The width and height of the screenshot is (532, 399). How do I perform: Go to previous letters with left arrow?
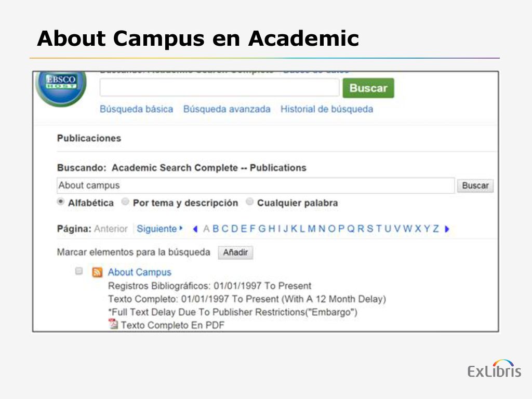click(x=195, y=229)
